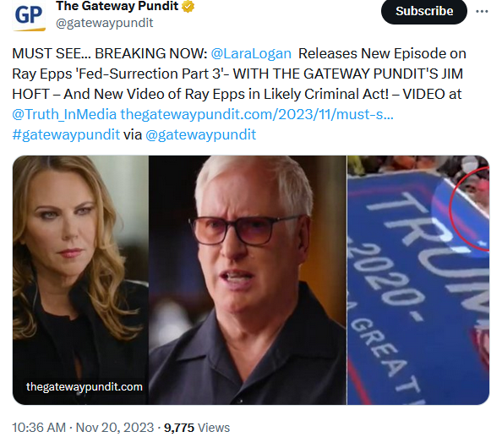Image resolution: width=502 pixels, height=448 pixels.
Task: Click the gold verified badge icon
Action: click(x=188, y=6)
